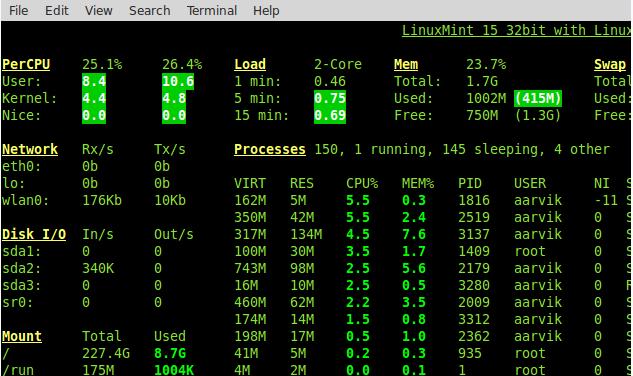Click the 10Kb wlan0 transmit rate
Viewport: 633px width, 376px height.
(170, 200)
